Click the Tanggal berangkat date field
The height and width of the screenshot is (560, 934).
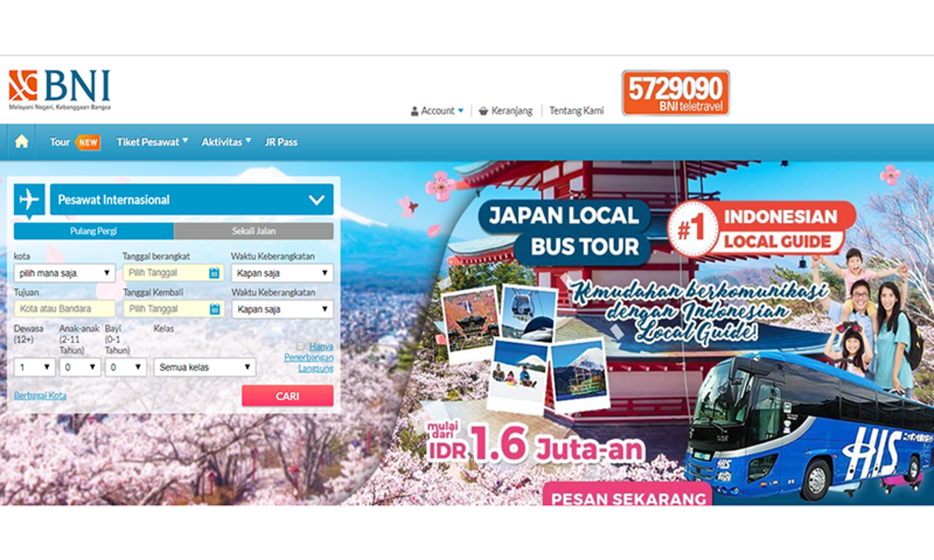[x=173, y=273]
